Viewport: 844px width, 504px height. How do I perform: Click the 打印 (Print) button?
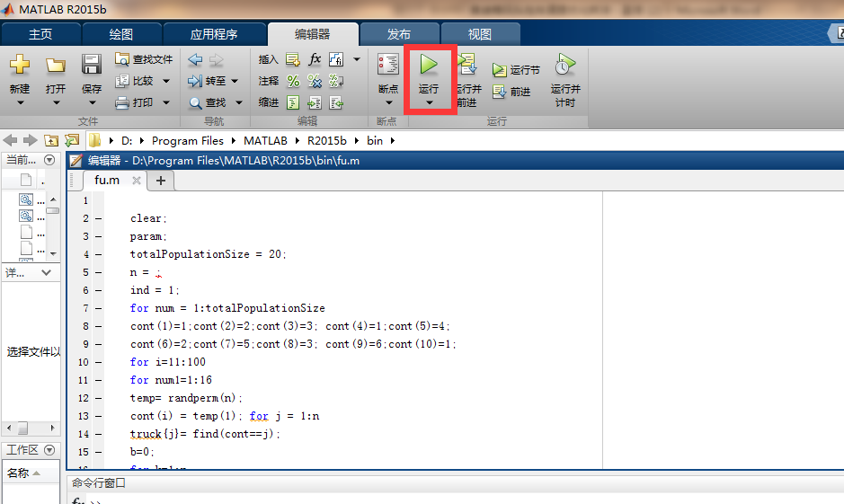coord(135,102)
